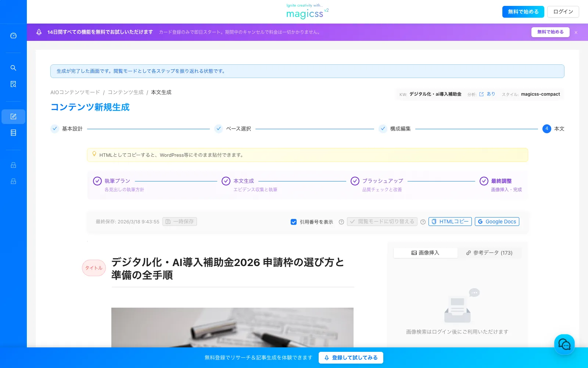Open the dashboard gauge icon in sidebar

(x=13, y=36)
